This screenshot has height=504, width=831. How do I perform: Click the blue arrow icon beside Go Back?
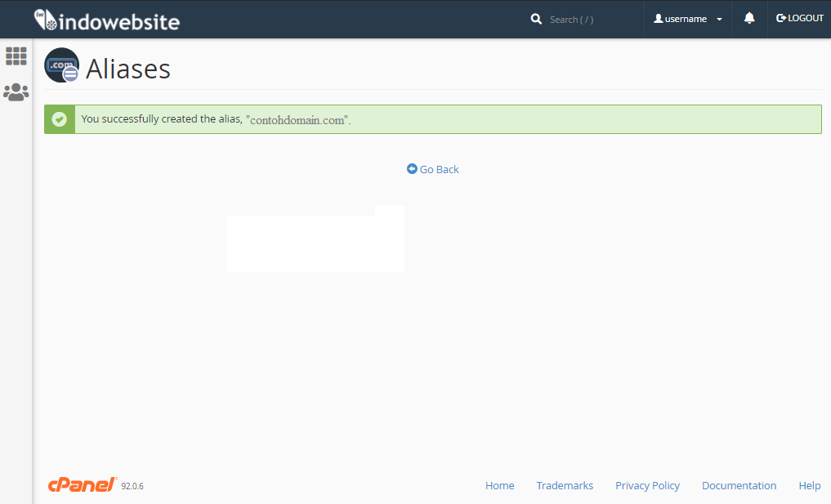tap(412, 169)
